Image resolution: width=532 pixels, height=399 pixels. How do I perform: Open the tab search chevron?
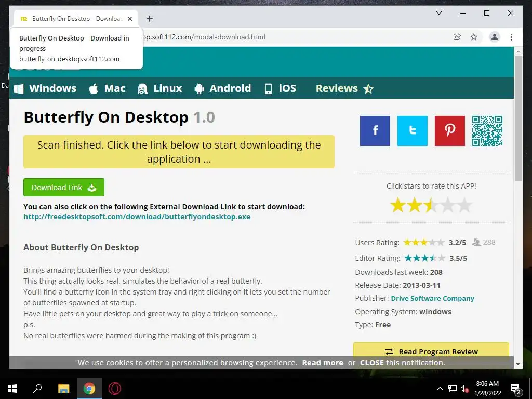click(x=438, y=13)
